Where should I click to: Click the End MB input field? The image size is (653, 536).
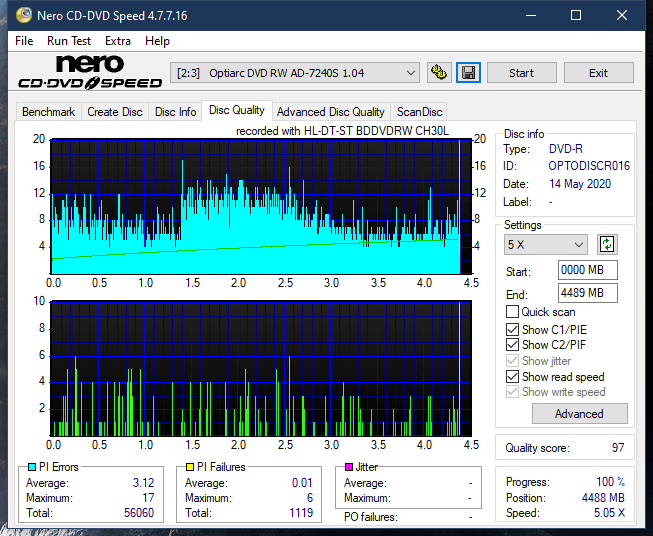pos(587,293)
